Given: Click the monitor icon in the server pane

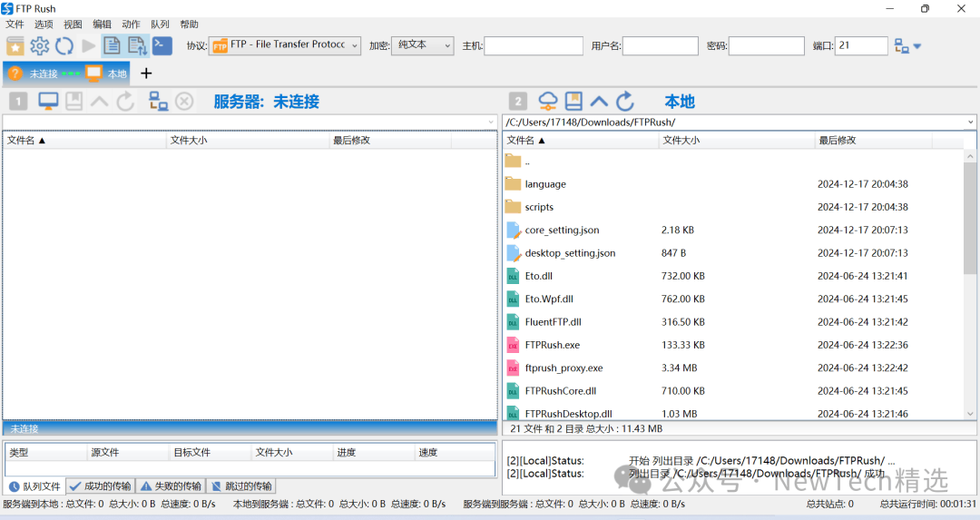Looking at the screenshot, I should click(x=48, y=102).
